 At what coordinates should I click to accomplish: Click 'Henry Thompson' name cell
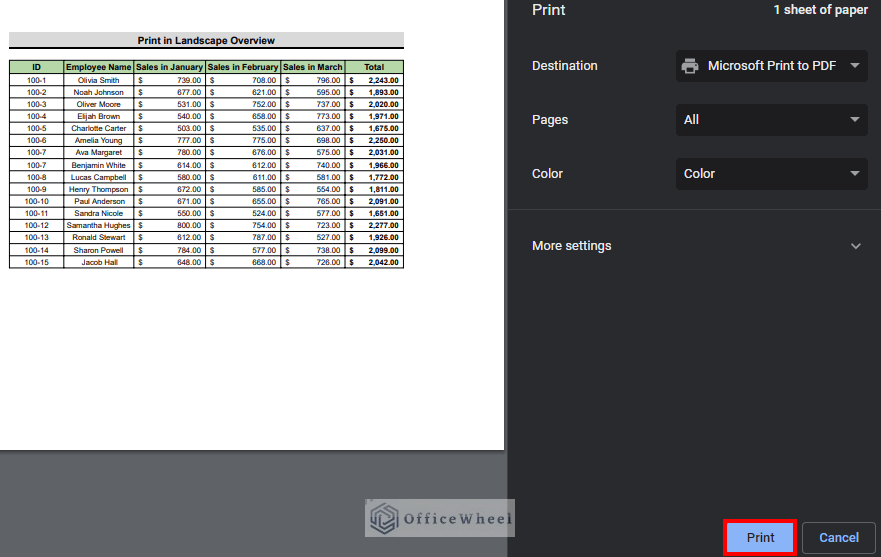tap(98, 189)
